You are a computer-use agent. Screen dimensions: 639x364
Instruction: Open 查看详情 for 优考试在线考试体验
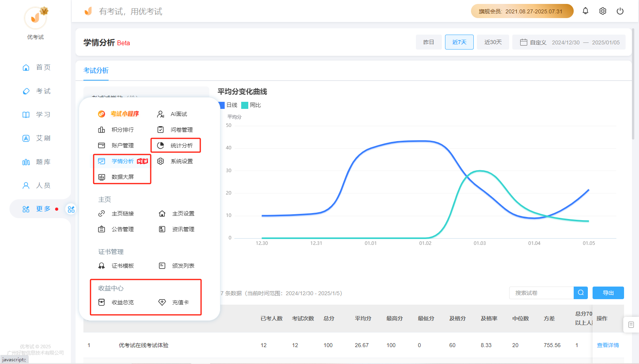click(x=608, y=345)
